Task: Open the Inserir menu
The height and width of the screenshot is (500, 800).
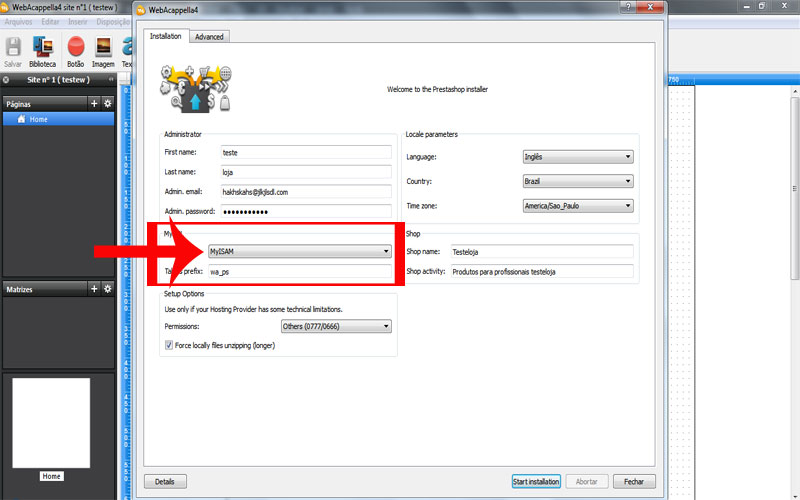Action: (x=78, y=22)
